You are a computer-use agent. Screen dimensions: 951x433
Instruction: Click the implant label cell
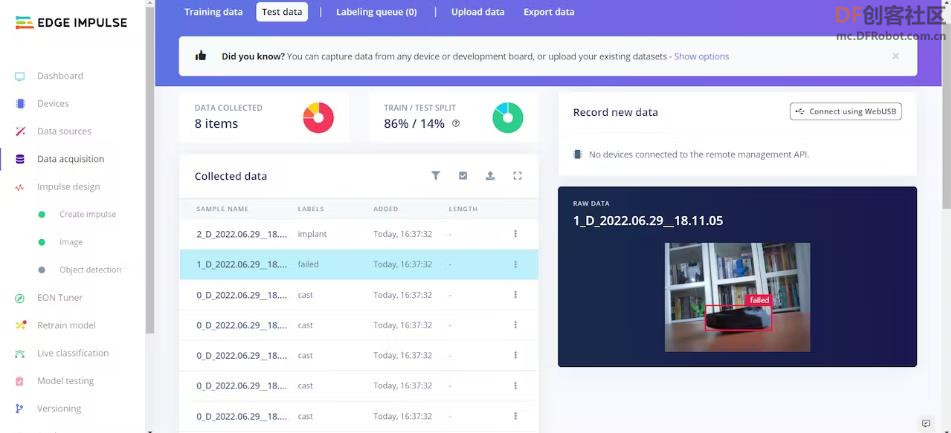[x=312, y=234]
